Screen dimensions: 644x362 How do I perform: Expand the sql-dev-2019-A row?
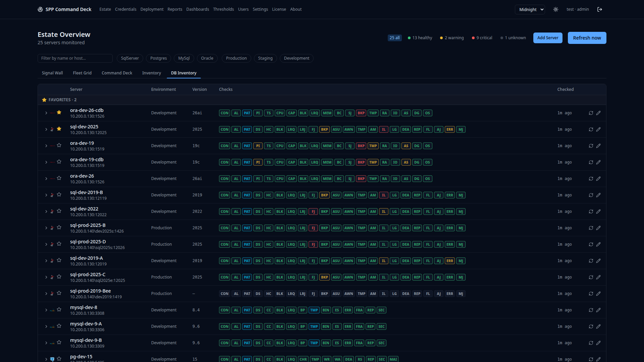tap(46, 261)
